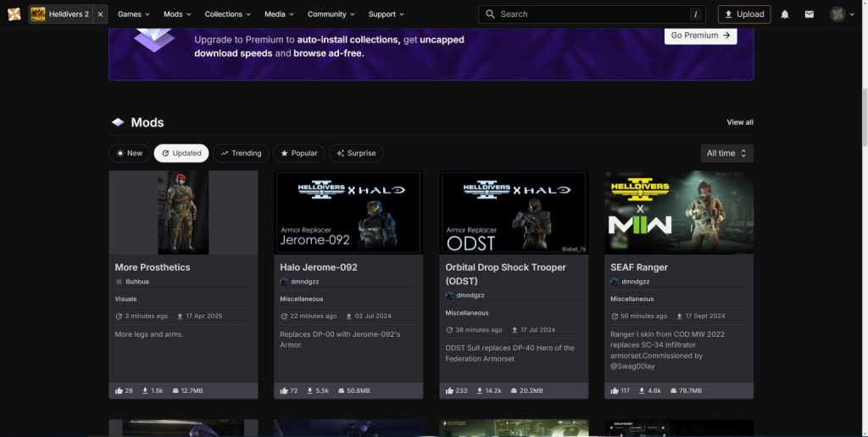Click the endorsements thumb icon on ODST card
This screenshot has width=868, height=437.
coord(449,390)
